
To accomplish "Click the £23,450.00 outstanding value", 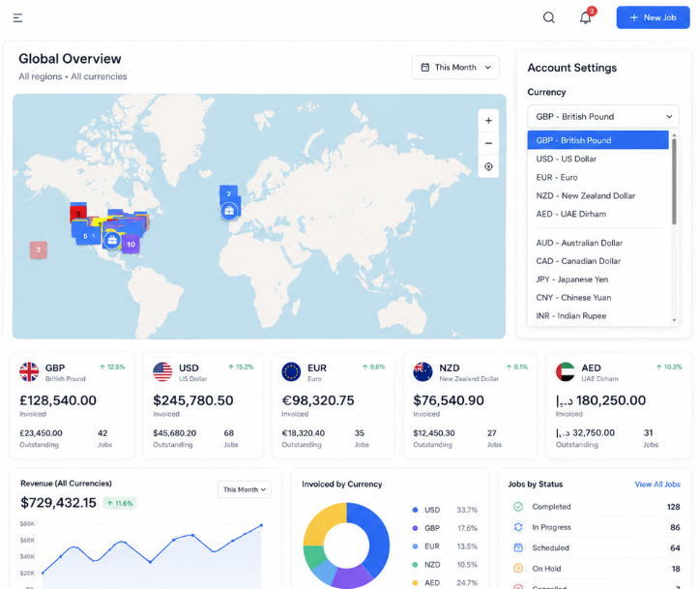I will pyautogui.click(x=41, y=433).
